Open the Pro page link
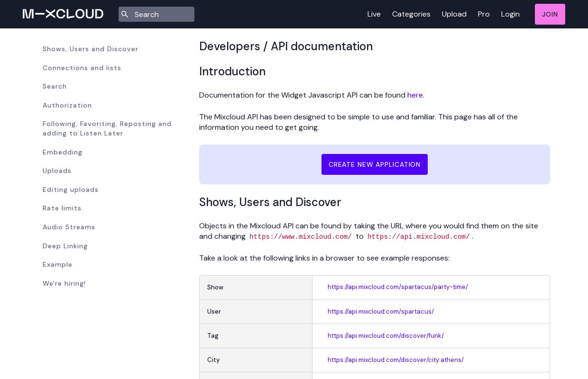 coord(484,14)
